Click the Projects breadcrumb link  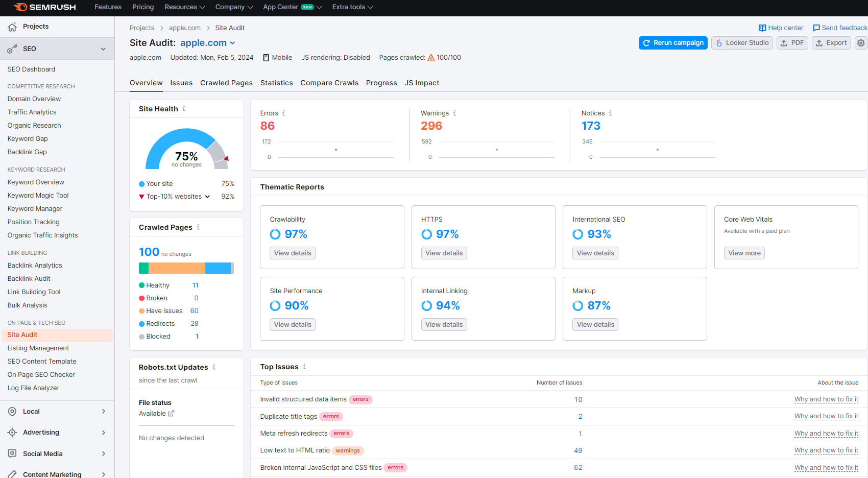pos(142,28)
